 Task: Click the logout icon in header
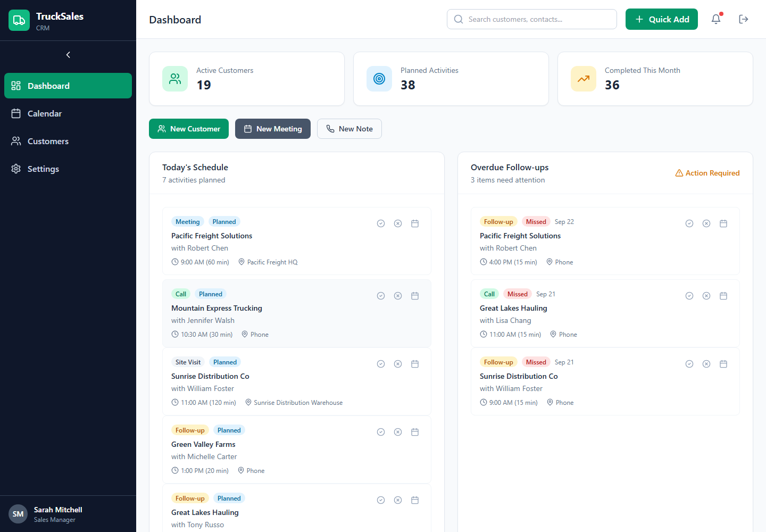tap(744, 19)
